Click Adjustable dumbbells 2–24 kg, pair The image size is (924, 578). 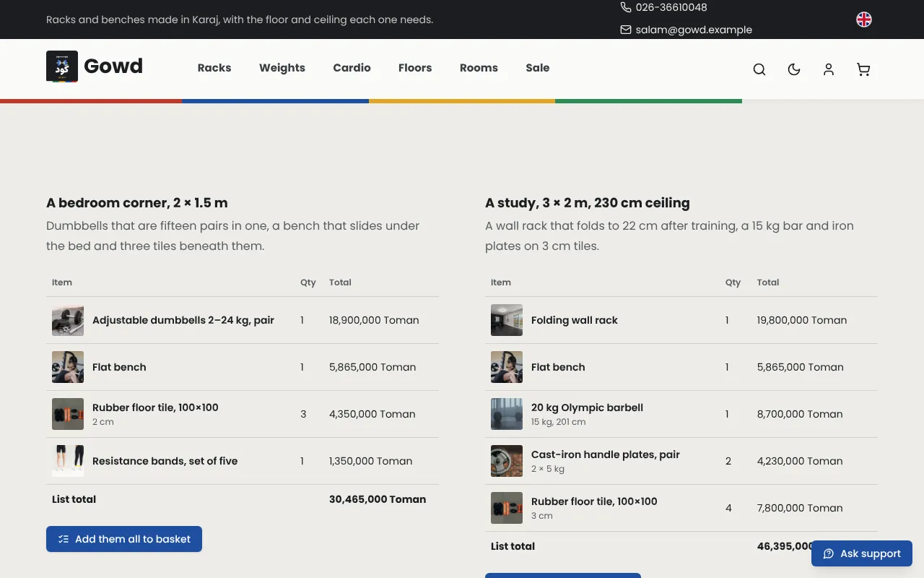click(183, 320)
